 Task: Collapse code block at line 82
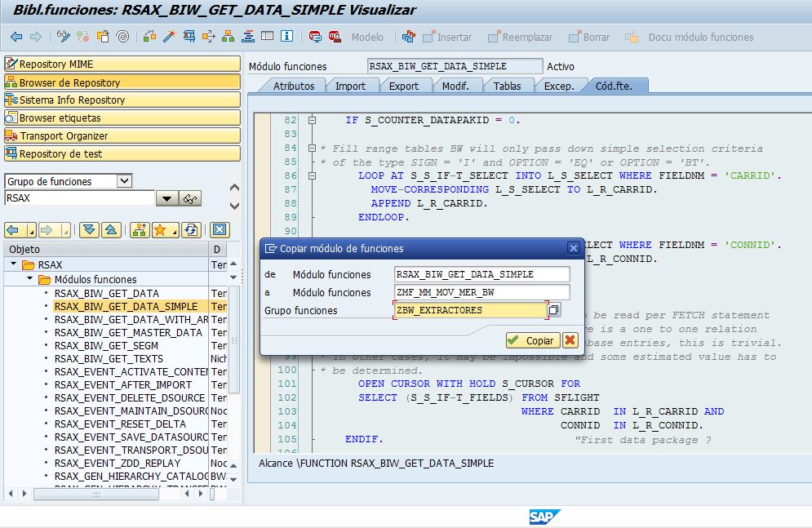312,120
